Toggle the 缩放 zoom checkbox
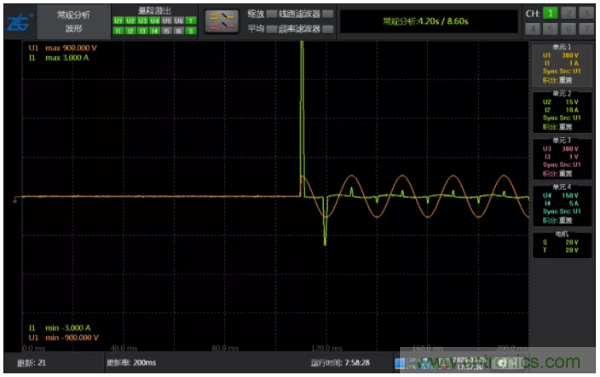This screenshot has height=377, width=600. (x=272, y=14)
